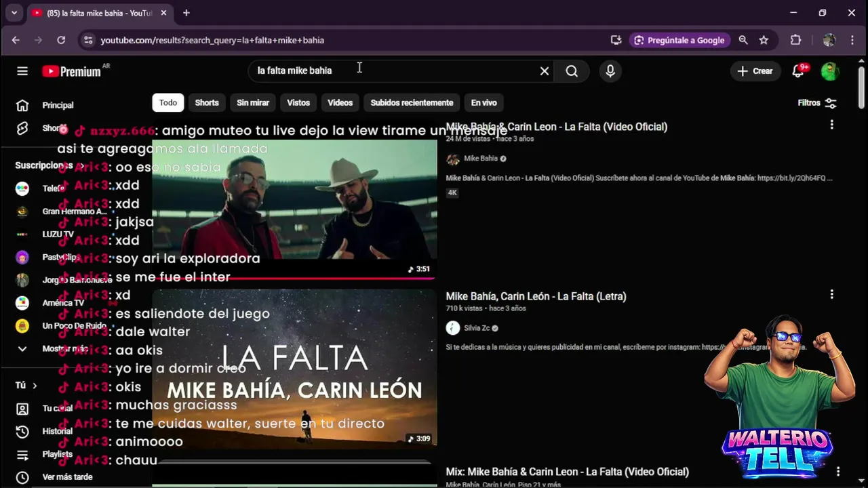Image resolution: width=868 pixels, height=488 pixels.
Task: Open the Silvia Zc channel link
Action: coord(477,328)
